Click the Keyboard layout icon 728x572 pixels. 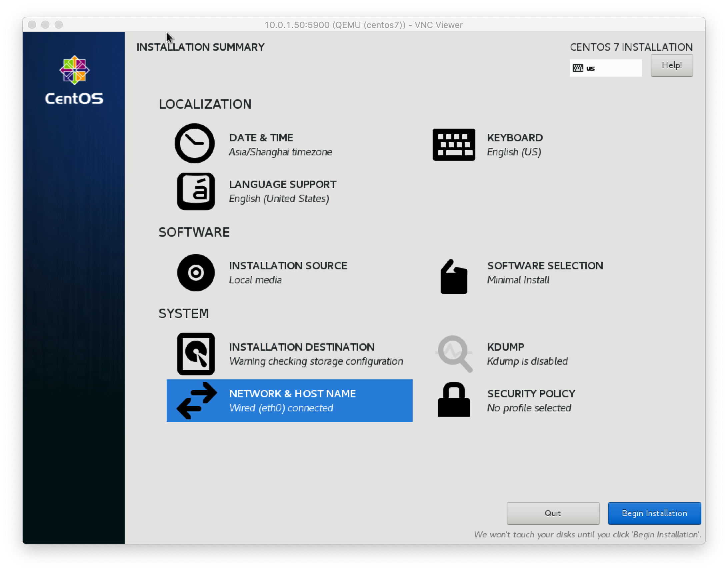coord(454,145)
